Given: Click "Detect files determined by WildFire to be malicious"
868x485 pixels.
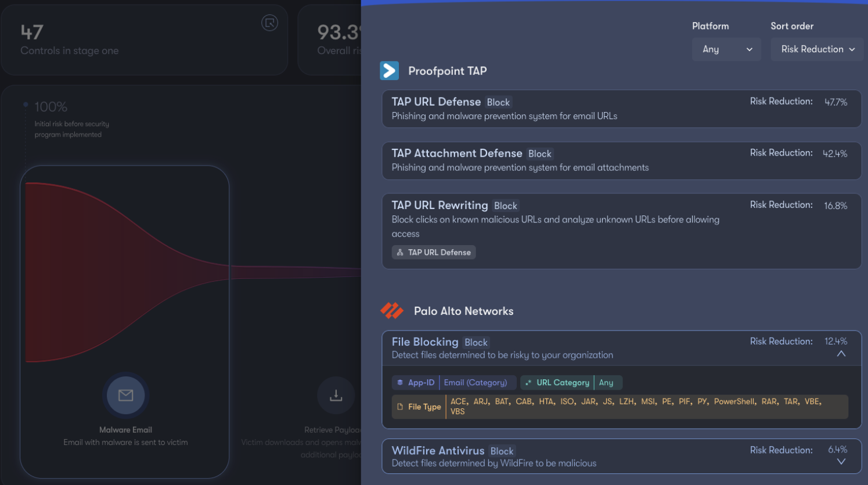Looking at the screenshot, I should click(x=494, y=464).
